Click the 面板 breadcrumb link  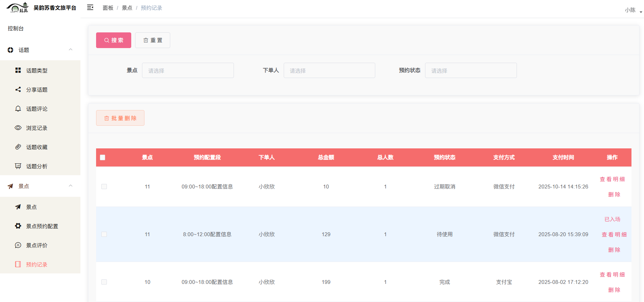pos(108,8)
